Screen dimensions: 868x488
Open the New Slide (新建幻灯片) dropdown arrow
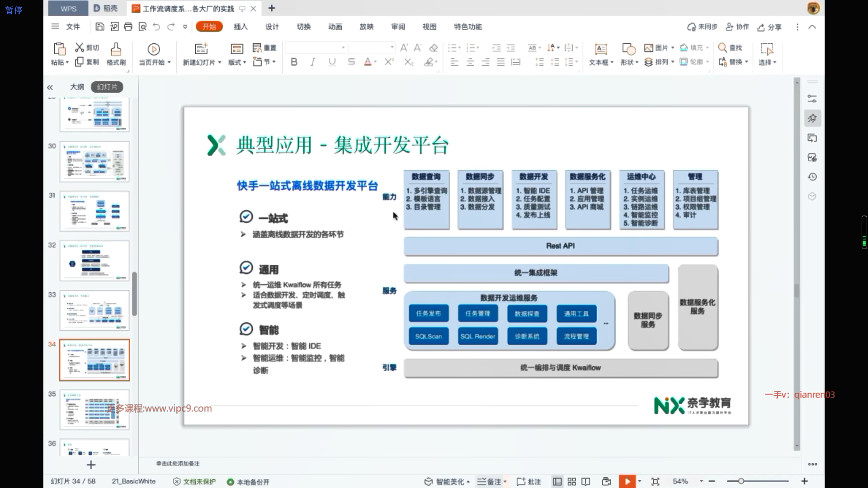coord(220,62)
